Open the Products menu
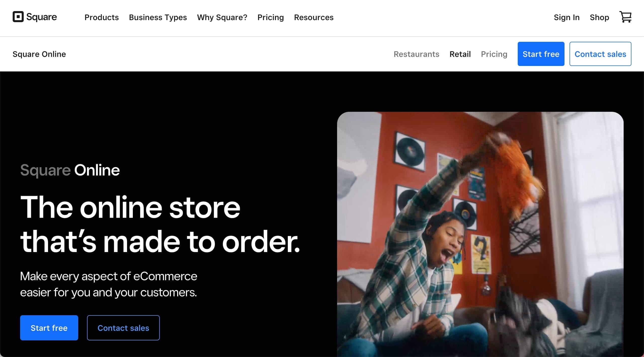644x357 pixels. (x=102, y=17)
